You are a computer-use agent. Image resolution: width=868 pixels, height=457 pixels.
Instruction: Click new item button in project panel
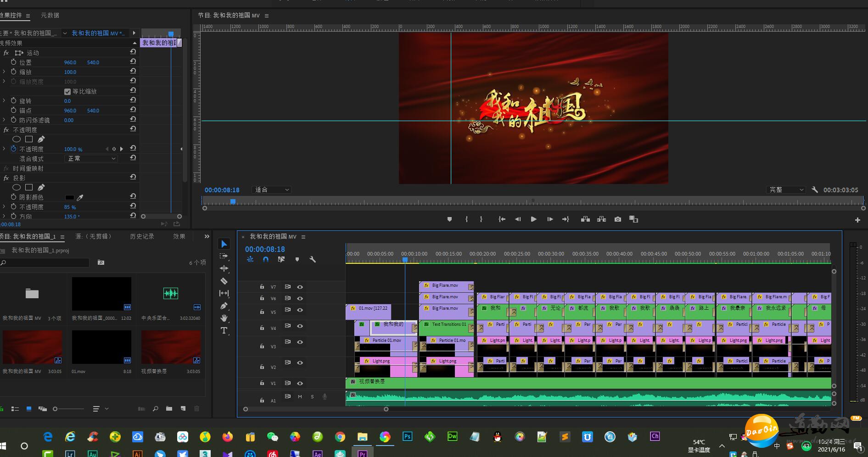[x=183, y=408]
